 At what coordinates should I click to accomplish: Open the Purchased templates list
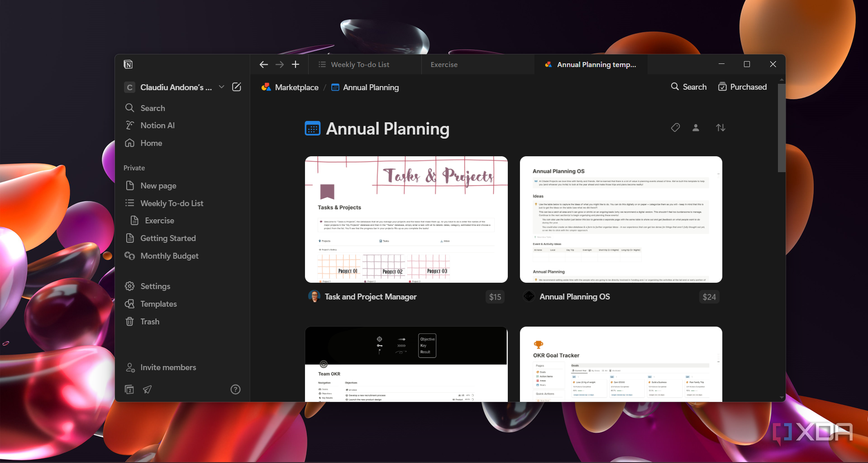point(743,87)
